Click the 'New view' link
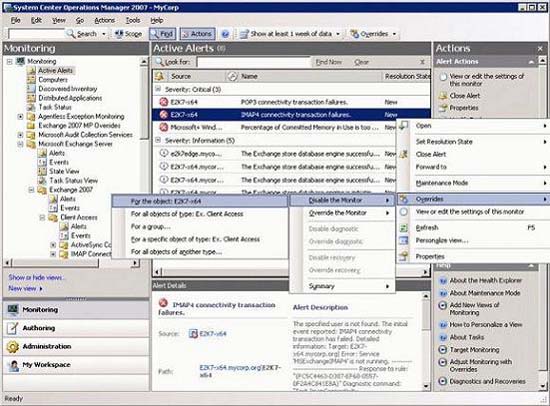This screenshot has width=550, height=406. pos(22,288)
